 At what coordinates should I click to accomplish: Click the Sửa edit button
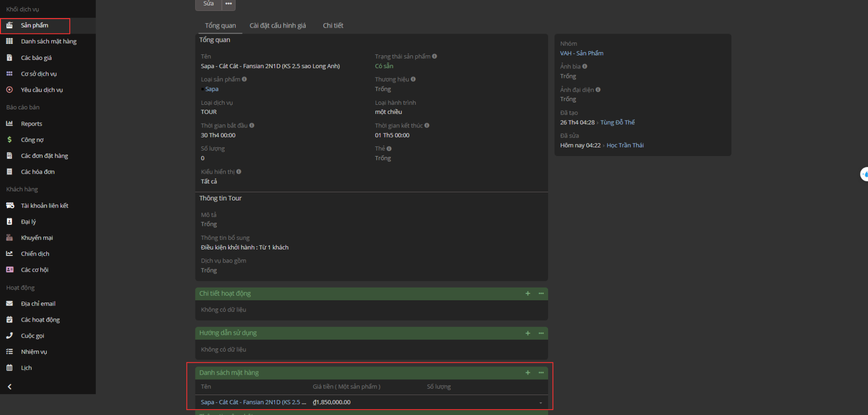click(208, 4)
